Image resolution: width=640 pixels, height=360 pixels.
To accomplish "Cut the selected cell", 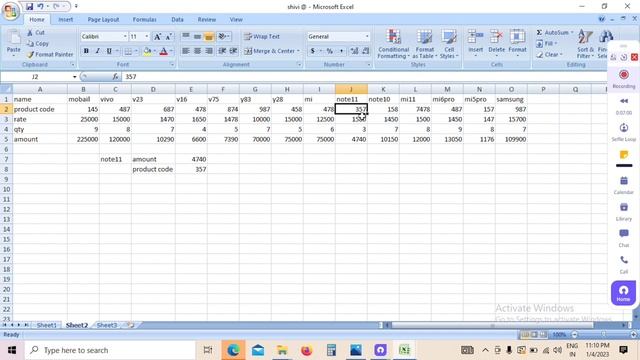I will tap(36, 33).
